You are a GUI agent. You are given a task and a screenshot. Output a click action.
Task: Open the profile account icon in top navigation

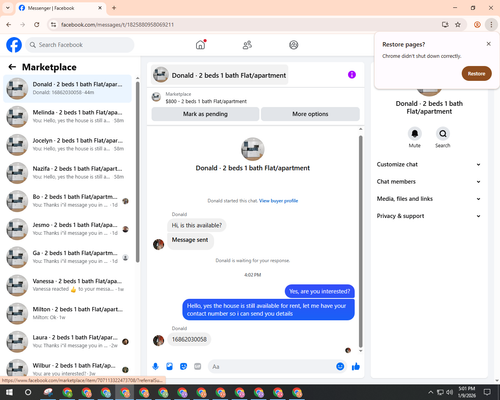(294, 45)
